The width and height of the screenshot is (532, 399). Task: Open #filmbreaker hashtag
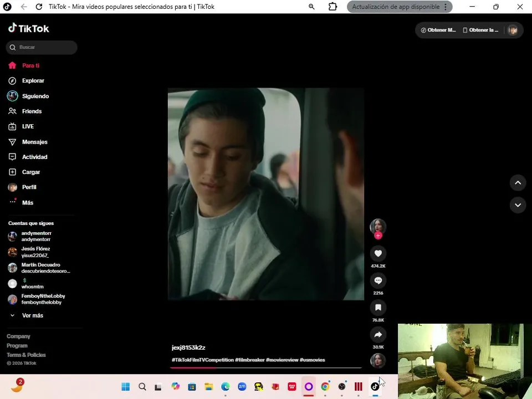pyautogui.click(x=250, y=360)
